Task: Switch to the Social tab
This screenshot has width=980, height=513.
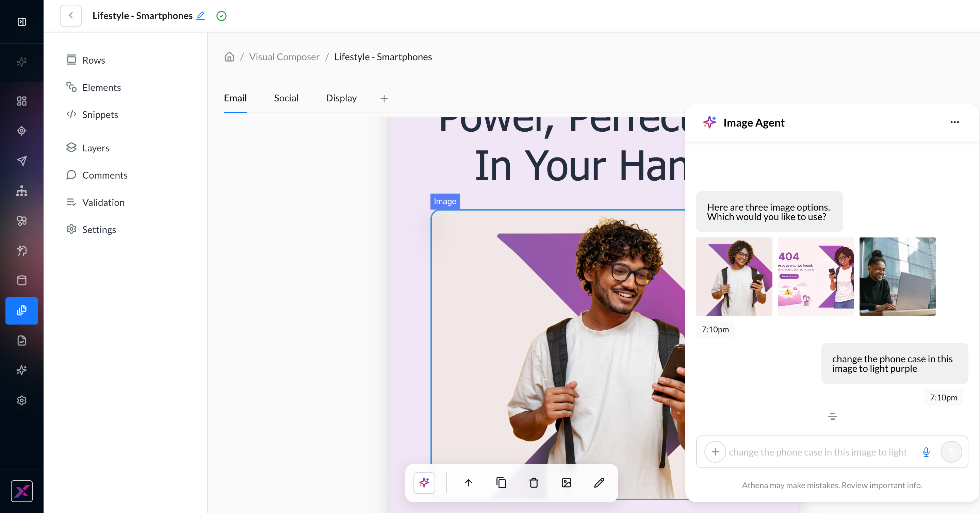Action: click(x=286, y=98)
